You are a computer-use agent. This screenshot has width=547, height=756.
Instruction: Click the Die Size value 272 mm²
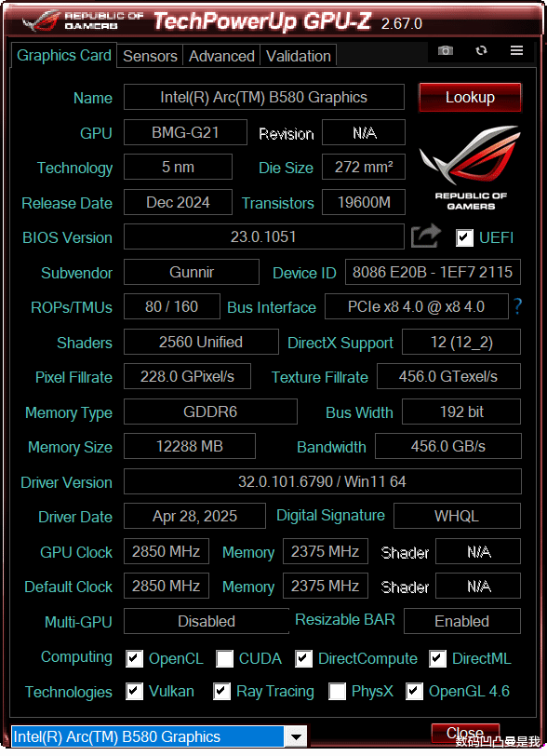(x=364, y=168)
